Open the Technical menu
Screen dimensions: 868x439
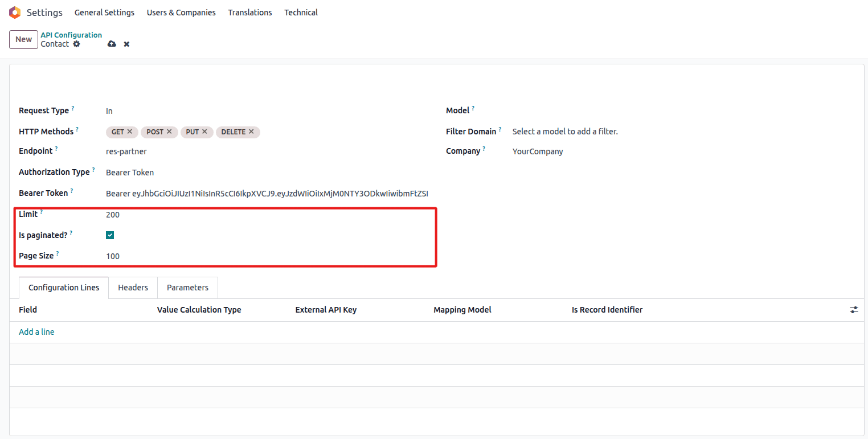pos(301,13)
